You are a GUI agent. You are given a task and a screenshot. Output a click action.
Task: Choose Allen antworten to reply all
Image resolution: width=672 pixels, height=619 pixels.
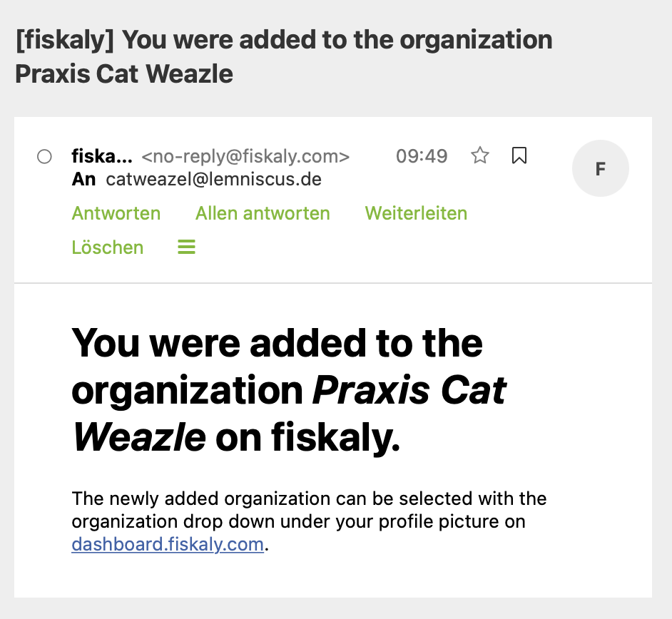click(263, 213)
